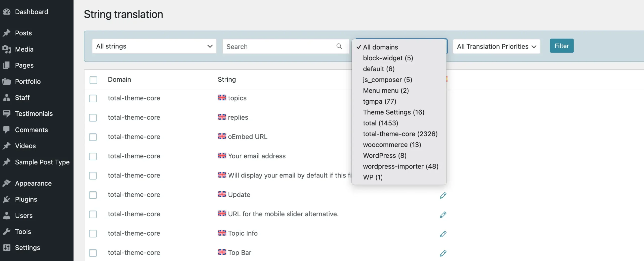The height and width of the screenshot is (261, 644).
Task: Click the Staff person icon
Action: coord(7,98)
